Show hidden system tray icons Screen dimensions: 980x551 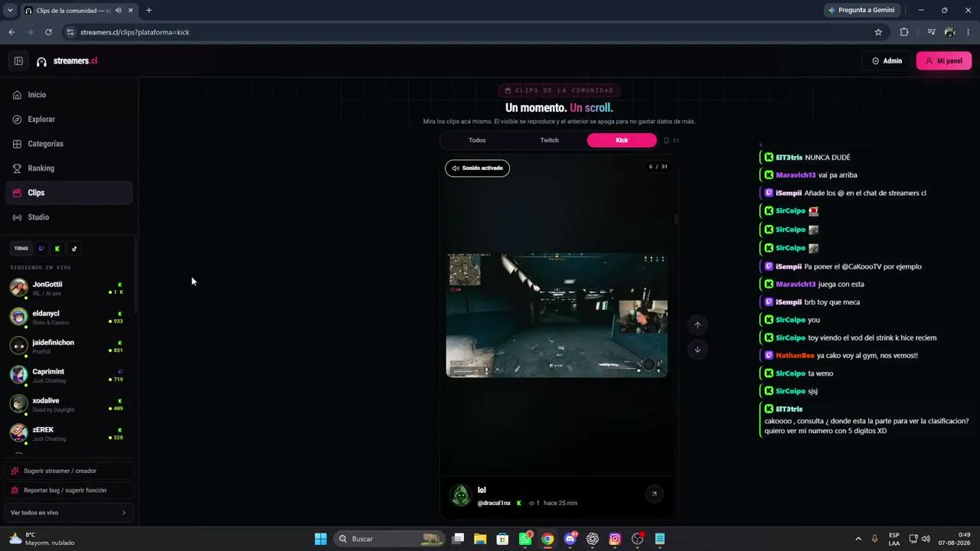click(857, 539)
